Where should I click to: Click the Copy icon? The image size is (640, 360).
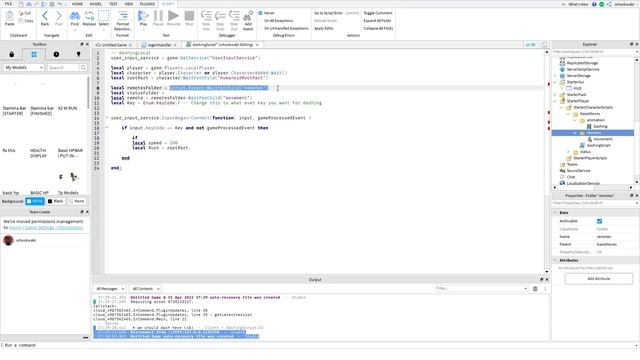click(22, 20)
